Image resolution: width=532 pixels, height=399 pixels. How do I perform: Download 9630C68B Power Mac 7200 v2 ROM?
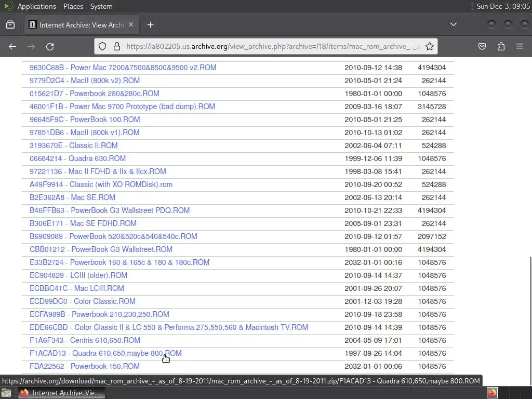coord(123,68)
